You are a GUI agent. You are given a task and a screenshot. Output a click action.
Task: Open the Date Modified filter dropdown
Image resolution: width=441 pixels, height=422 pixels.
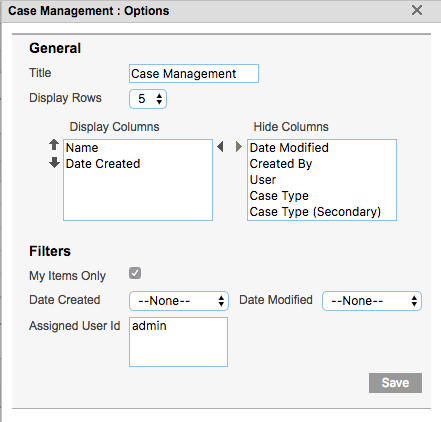pos(372,301)
